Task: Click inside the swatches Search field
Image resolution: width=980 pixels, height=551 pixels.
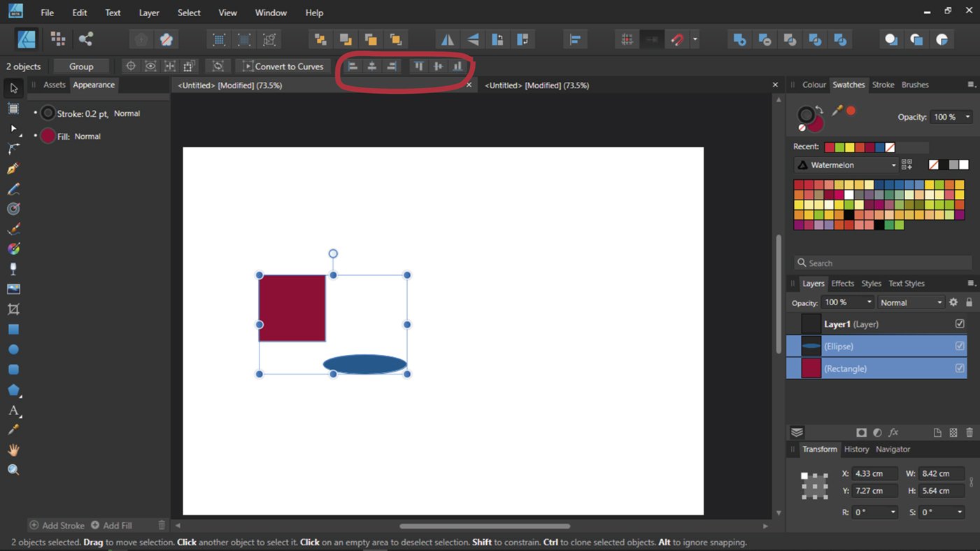Action: [x=883, y=263]
